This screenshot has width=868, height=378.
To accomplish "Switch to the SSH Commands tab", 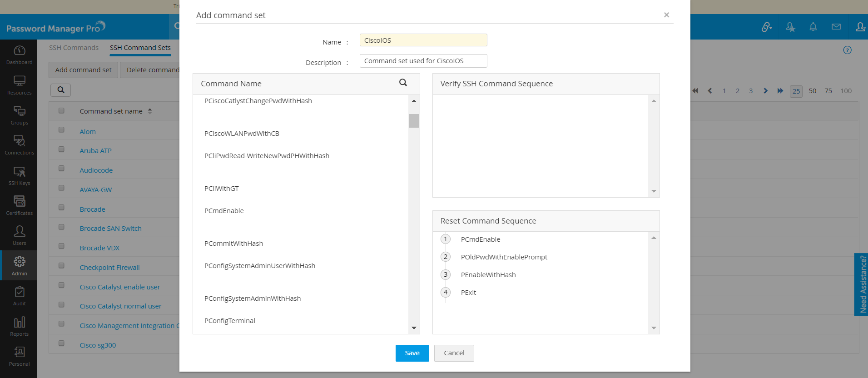I will [74, 48].
